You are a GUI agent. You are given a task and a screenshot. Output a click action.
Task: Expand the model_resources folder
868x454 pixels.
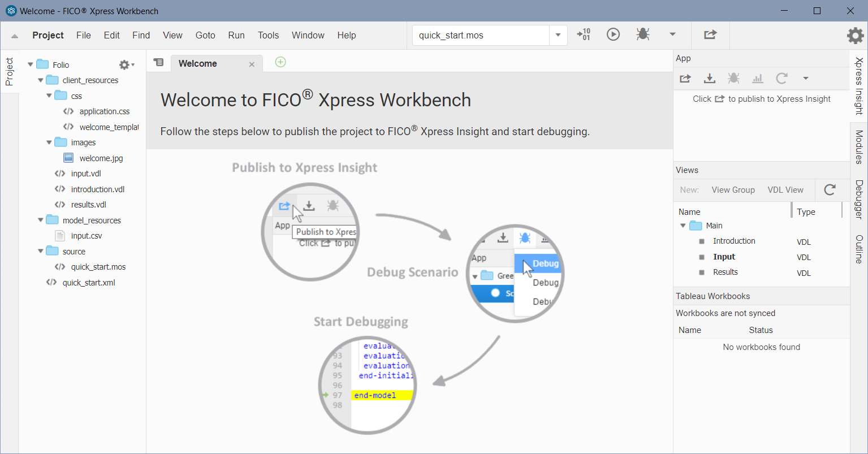[40, 220]
